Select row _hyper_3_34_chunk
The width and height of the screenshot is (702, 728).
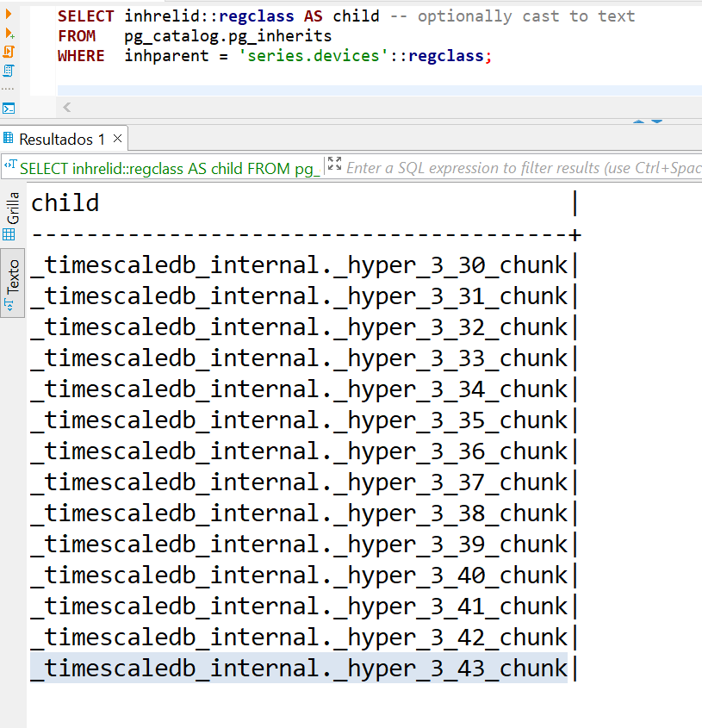299,389
